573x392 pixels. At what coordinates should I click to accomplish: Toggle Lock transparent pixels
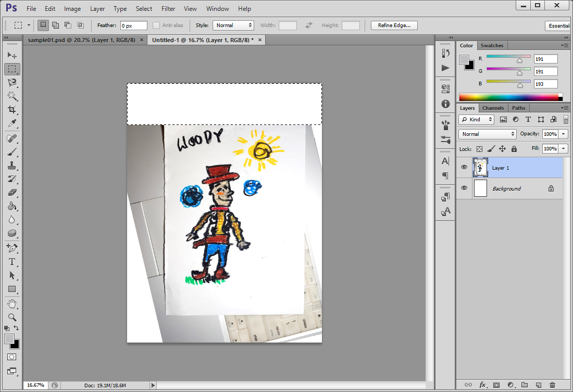pyautogui.click(x=479, y=149)
